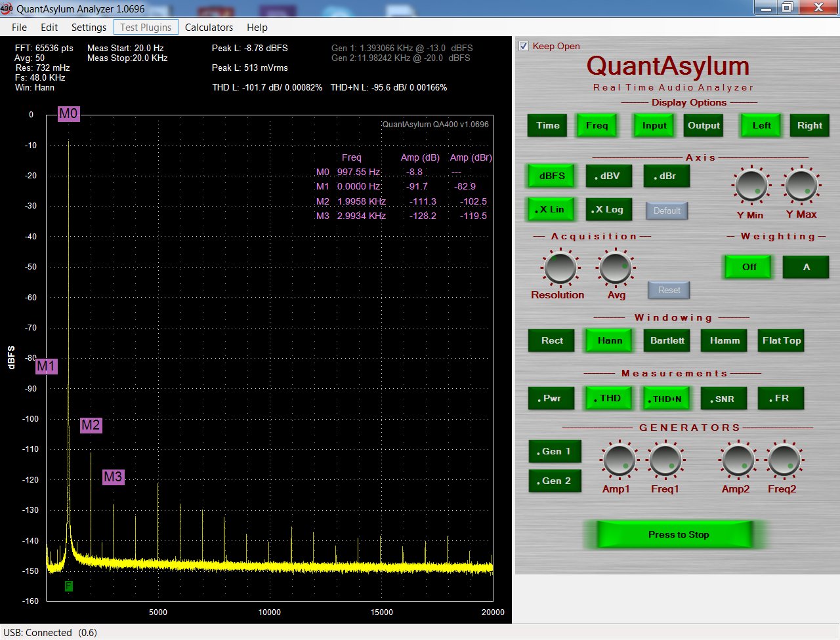This screenshot has width=840, height=640.
Task: Select dBr axis units
Action: click(x=667, y=176)
